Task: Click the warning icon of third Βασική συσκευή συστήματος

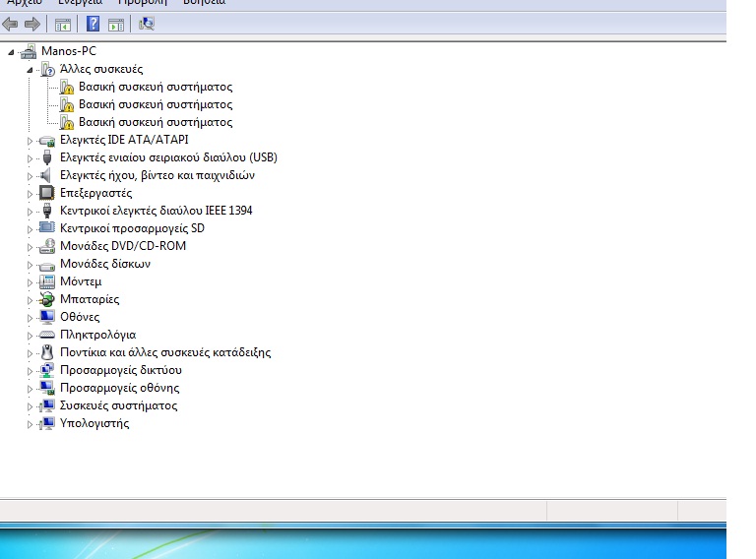Action: pos(67,122)
